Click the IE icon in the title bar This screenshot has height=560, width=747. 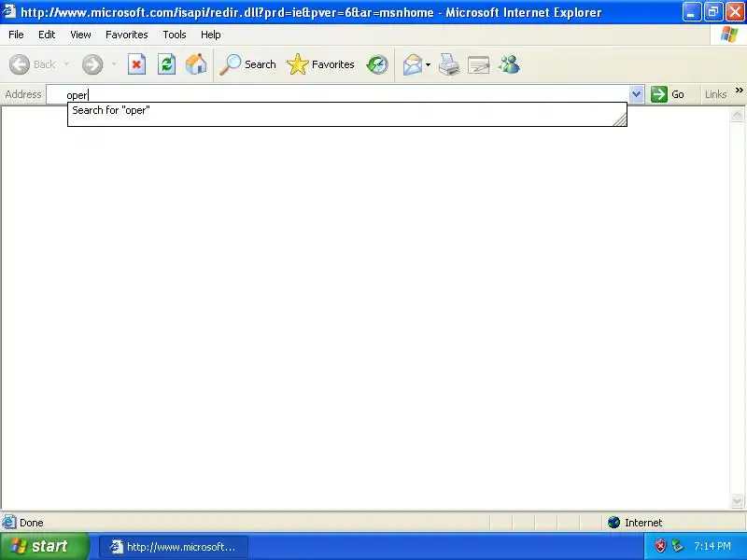tap(9, 11)
